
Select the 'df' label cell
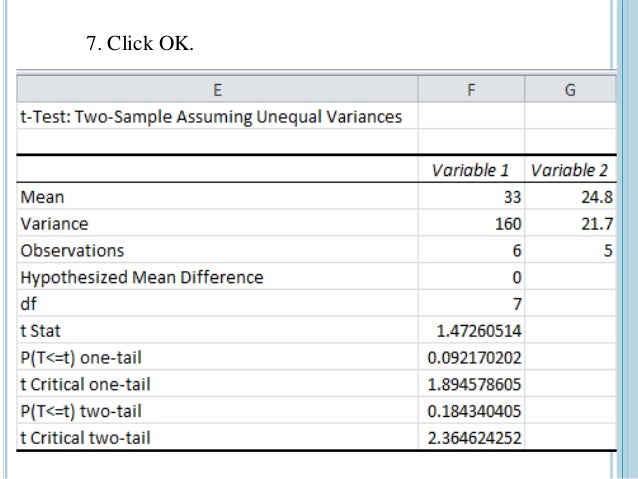click(x=217, y=304)
